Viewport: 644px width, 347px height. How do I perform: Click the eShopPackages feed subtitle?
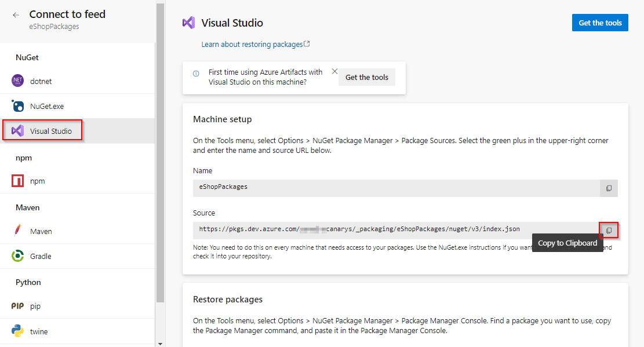tap(54, 27)
